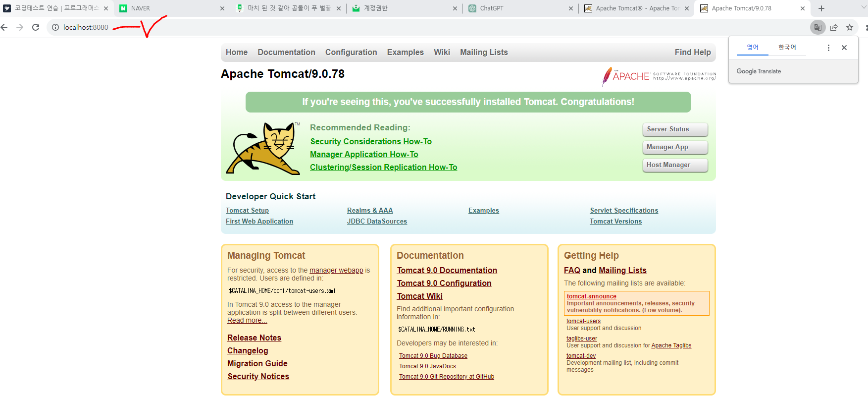The height and width of the screenshot is (397, 868).
Task: Open the Realms & AAA link
Action: tap(370, 211)
